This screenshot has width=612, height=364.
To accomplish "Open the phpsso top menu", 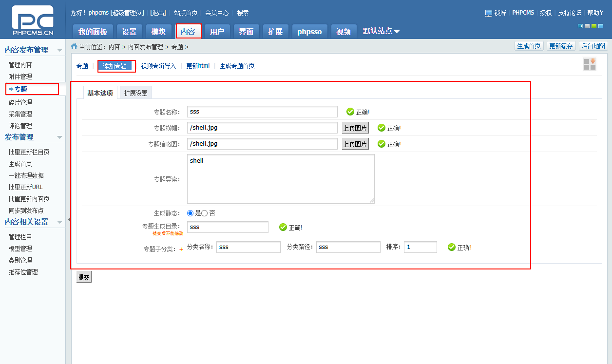I will pos(310,32).
